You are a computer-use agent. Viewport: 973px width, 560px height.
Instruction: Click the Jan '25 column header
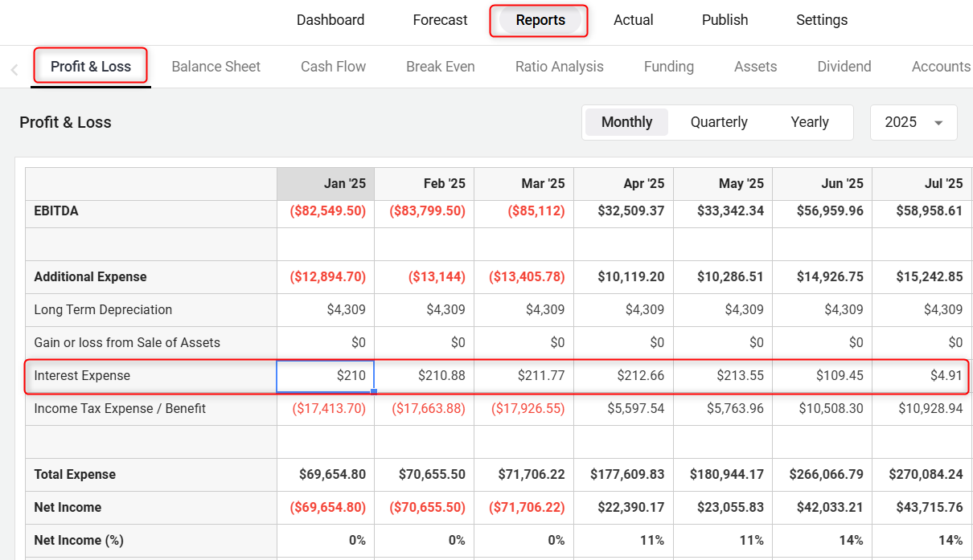(325, 184)
